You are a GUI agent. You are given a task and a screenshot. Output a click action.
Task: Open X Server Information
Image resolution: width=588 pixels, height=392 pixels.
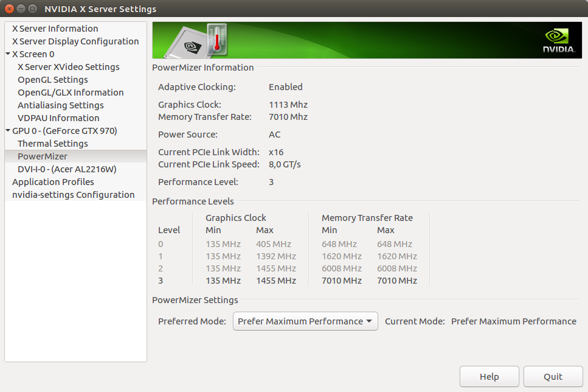[x=55, y=28]
